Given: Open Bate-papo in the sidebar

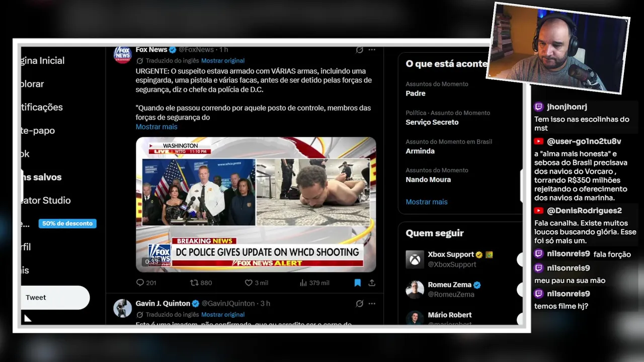Looking at the screenshot, I should [x=38, y=130].
